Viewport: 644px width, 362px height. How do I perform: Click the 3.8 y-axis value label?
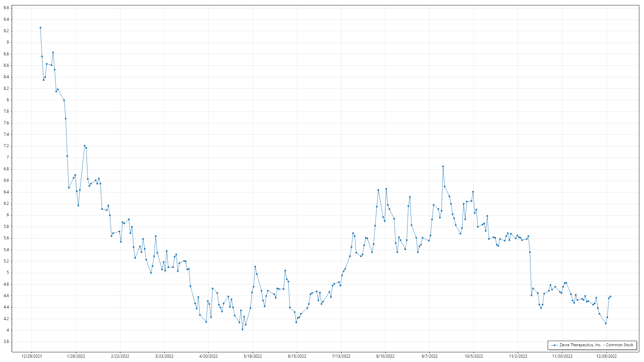[6, 342]
